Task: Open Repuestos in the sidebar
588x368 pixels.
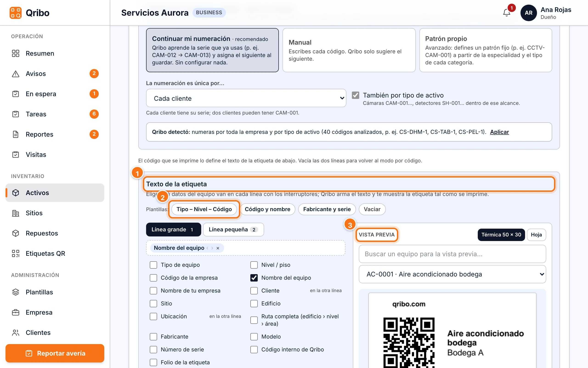Action: pyautogui.click(x=55, y=233)
